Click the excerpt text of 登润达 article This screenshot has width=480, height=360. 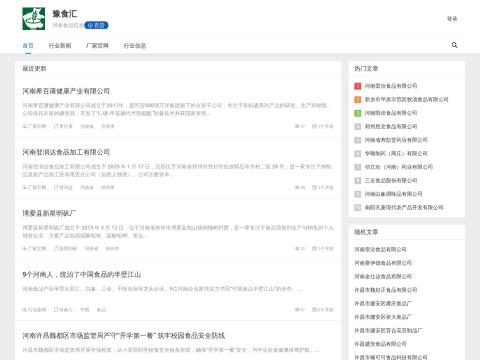click(177, 170)
